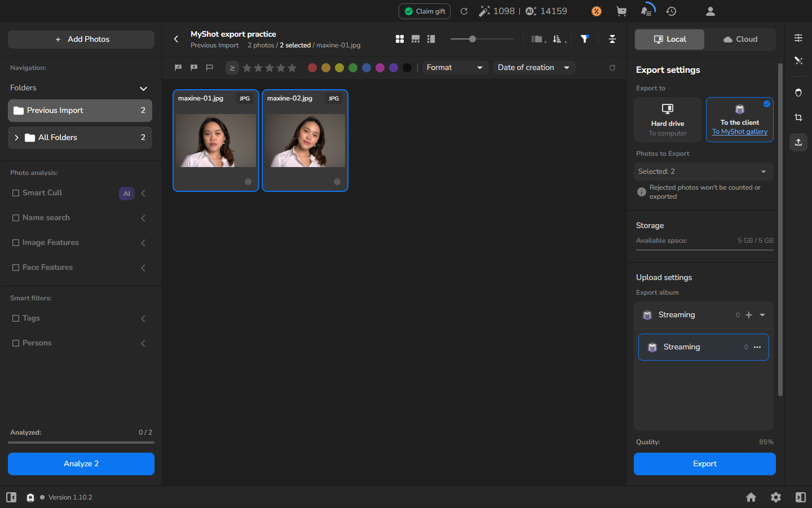The image size is (812, 508).
Task: Open the user account profile icon
Action: coord(710,11)
